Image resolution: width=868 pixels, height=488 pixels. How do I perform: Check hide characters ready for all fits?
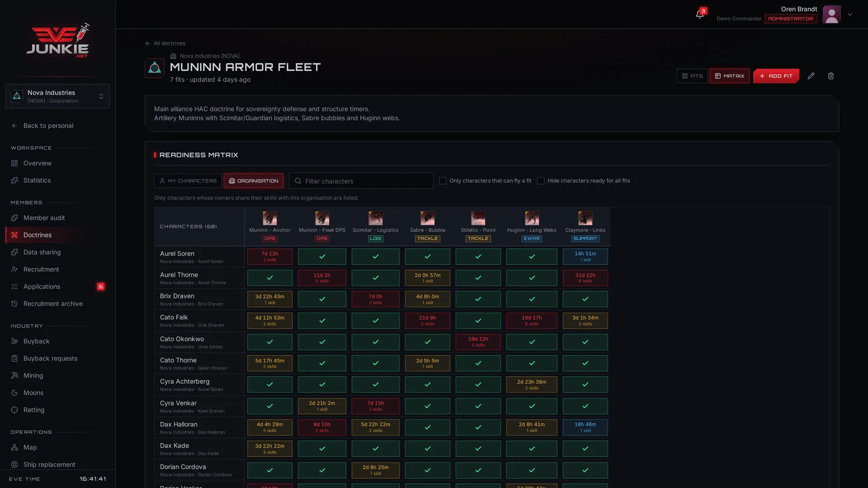pyautogui.click(x=541, y=181)
